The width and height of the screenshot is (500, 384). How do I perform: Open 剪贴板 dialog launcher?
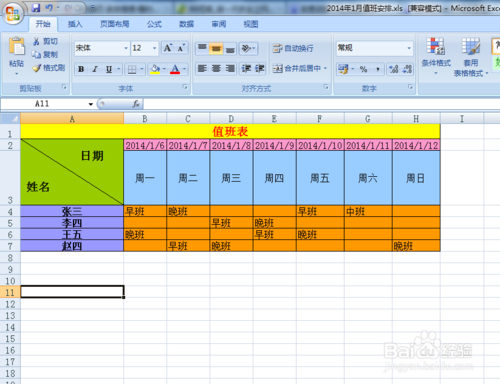point(64,87)
